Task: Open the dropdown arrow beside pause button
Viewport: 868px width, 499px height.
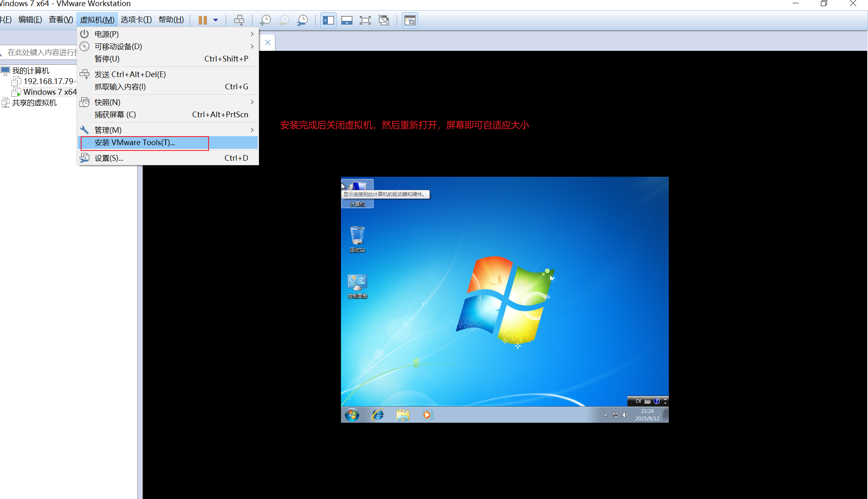Action: [216, 20]
